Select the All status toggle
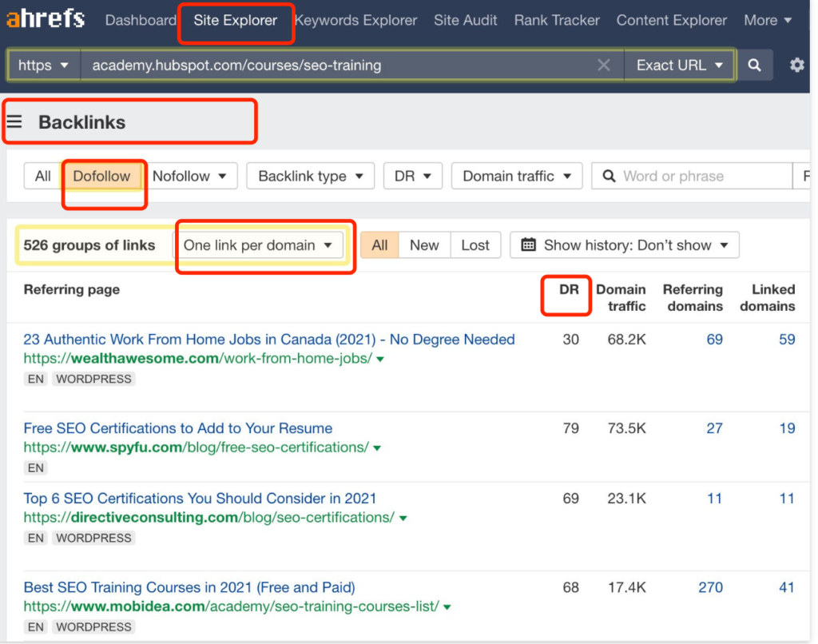This screenshot has width=818, height=644. (x=379, y=244)
